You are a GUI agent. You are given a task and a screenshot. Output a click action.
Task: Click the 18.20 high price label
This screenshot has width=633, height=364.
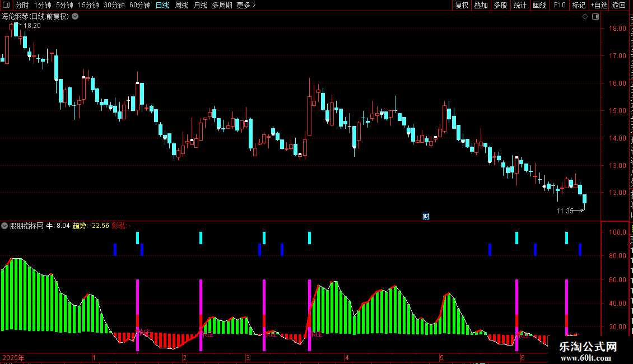tap(32, 26)
